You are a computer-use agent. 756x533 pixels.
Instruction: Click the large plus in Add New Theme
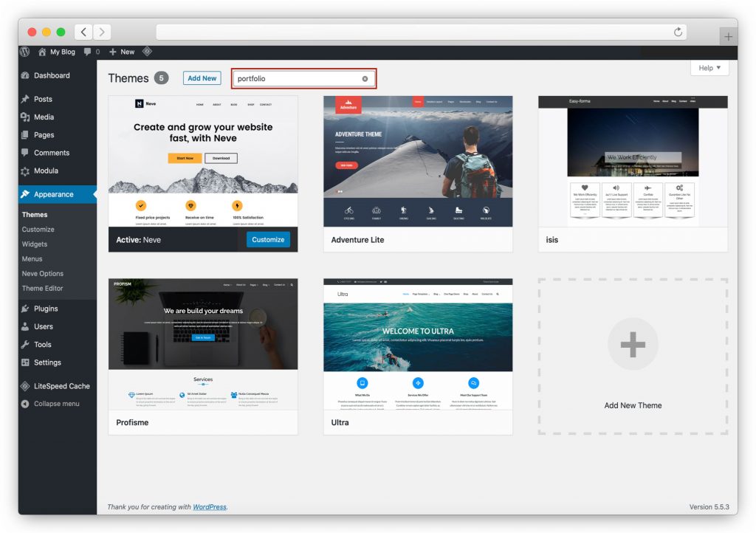click(633, 344)
